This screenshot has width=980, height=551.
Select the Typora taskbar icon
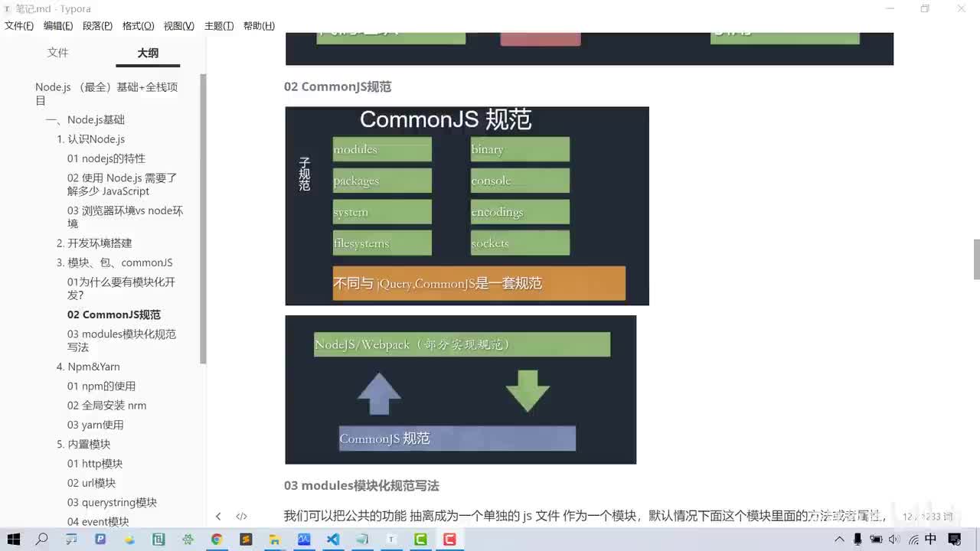click(391, 540)
